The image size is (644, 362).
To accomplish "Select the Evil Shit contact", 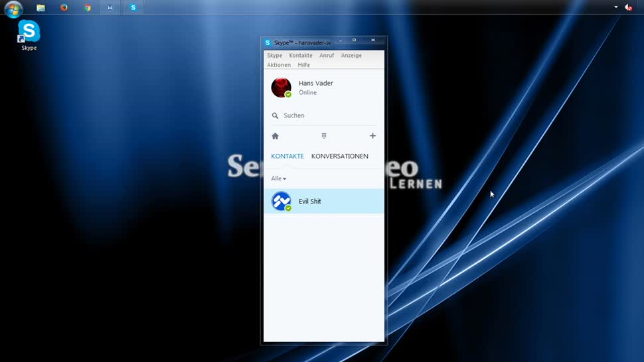I will pyautogui.click(x=324, y=202).
